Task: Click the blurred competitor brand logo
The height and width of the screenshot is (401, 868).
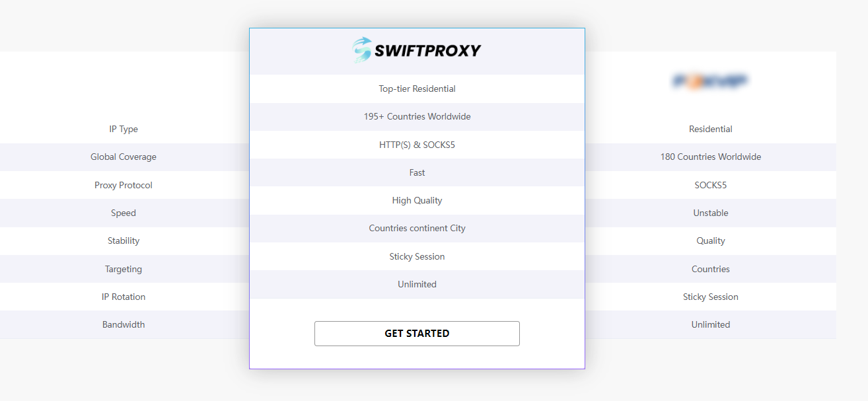Action: tap(711, 79)
